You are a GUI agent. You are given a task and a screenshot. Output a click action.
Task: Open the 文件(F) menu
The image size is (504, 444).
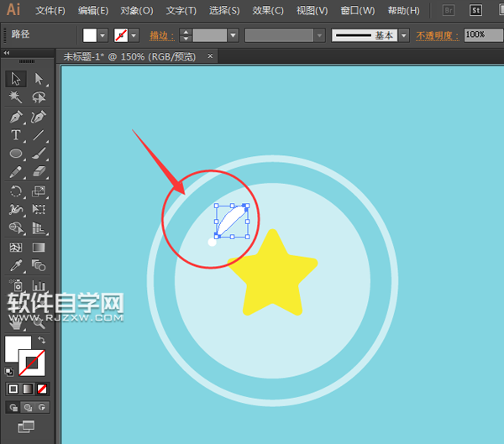click(50, 11)
